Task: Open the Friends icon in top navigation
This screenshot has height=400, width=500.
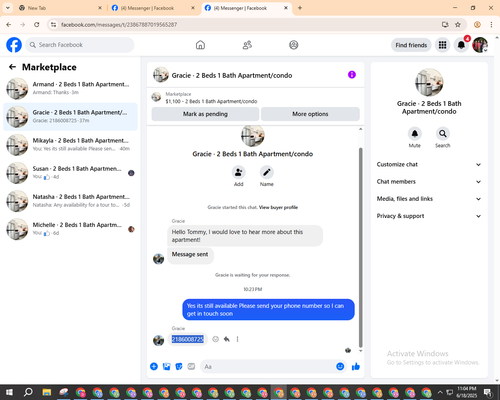Action: click(x=247, y=45)
